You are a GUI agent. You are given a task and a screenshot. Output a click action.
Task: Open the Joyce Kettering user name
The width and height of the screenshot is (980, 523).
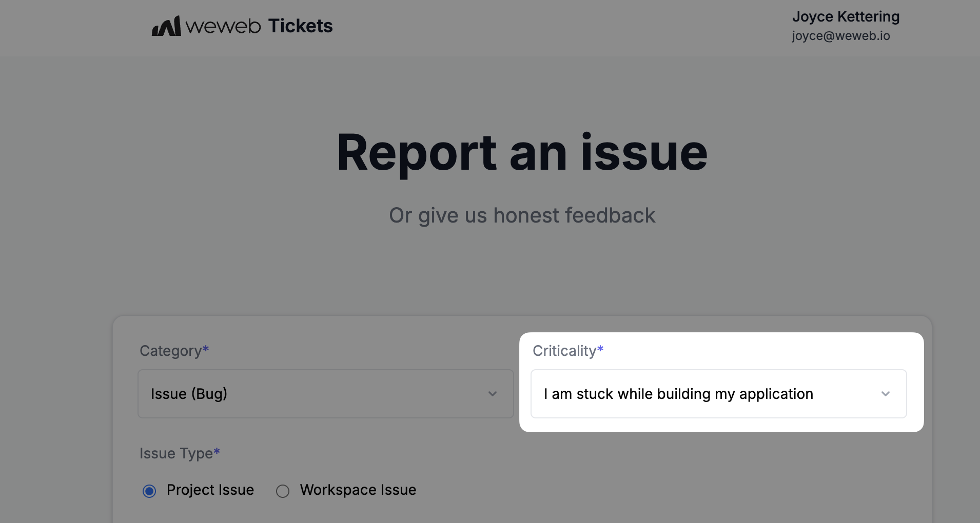click(846, 16)
